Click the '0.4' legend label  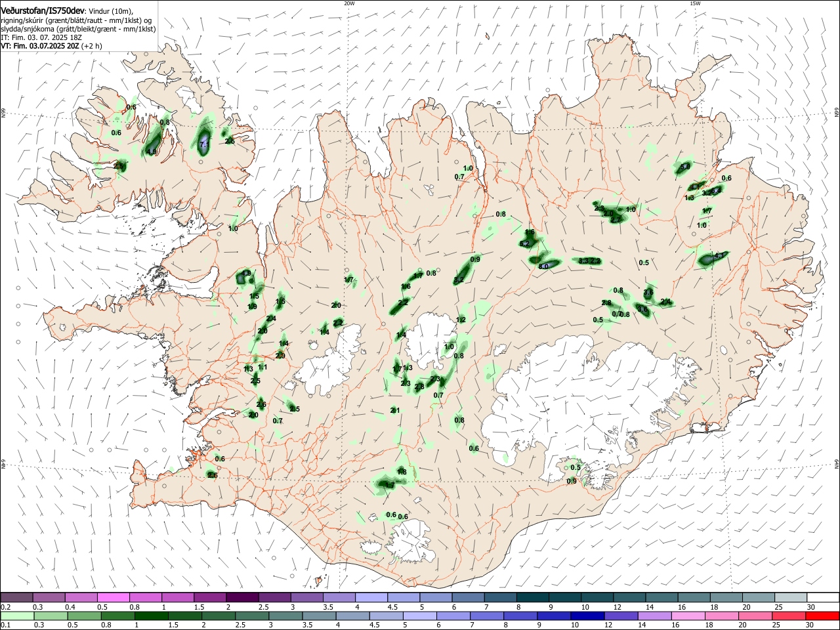70,607
